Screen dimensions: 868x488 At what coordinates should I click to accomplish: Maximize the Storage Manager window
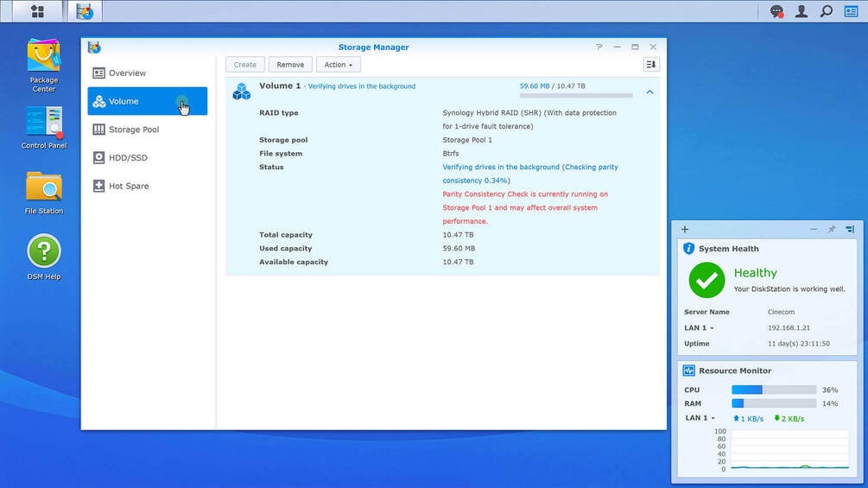635,47
